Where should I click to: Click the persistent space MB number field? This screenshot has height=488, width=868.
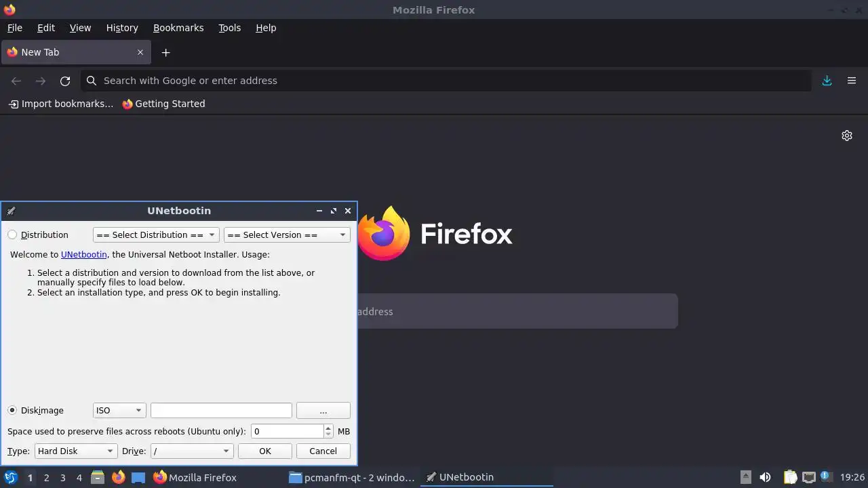(288, 431)
